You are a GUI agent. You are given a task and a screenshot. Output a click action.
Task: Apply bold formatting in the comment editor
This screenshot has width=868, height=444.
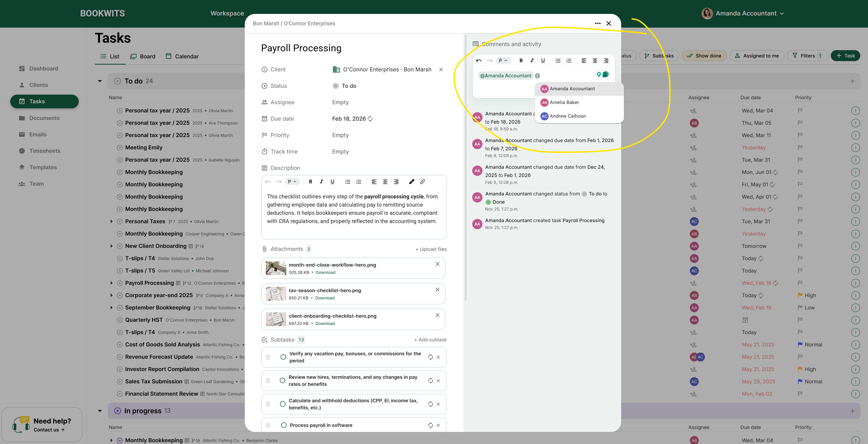tap(521, 61)
